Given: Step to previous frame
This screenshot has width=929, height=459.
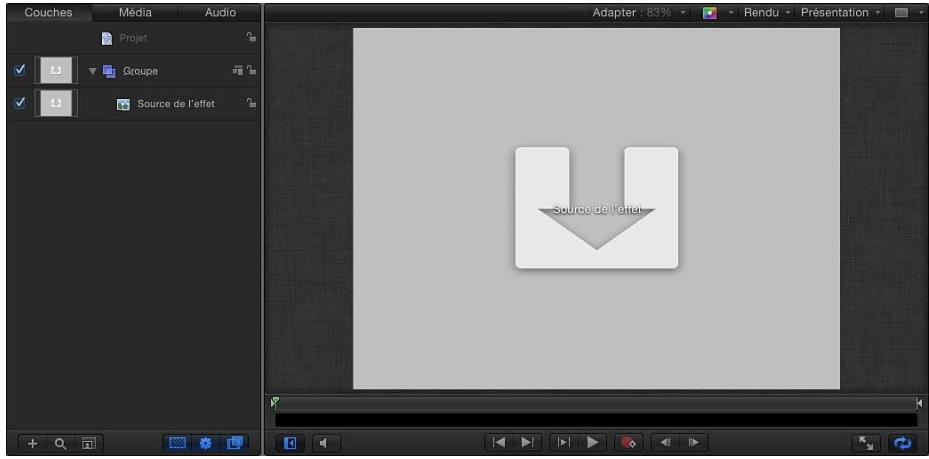Looking at the screenshot, I should click(665, 442).
